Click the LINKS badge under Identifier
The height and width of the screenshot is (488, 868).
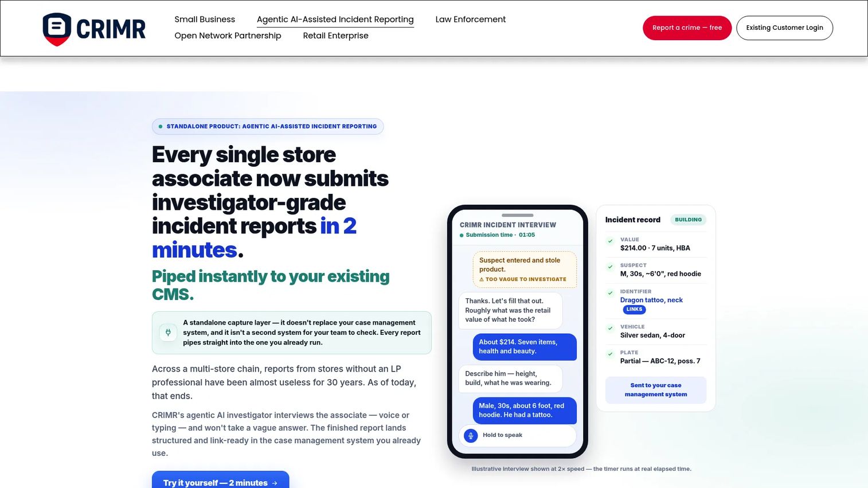click(x=634, y=310)
